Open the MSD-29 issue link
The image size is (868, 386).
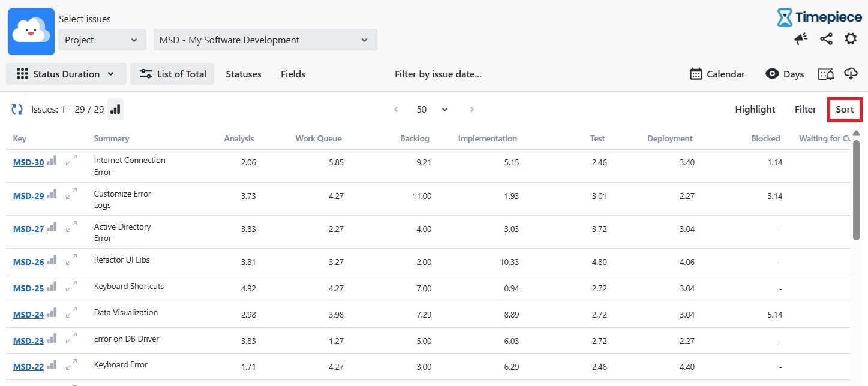[28, 196]
